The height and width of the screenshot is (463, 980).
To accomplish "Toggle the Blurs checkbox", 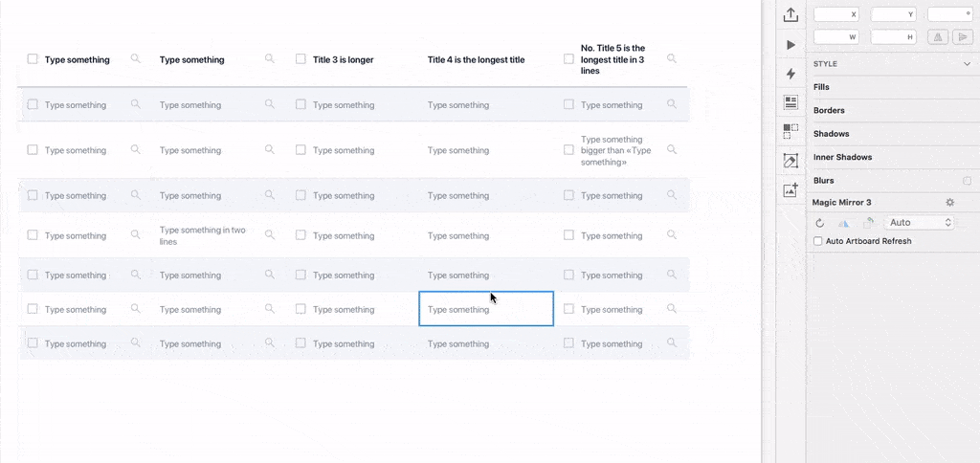I will click(967, 181).
